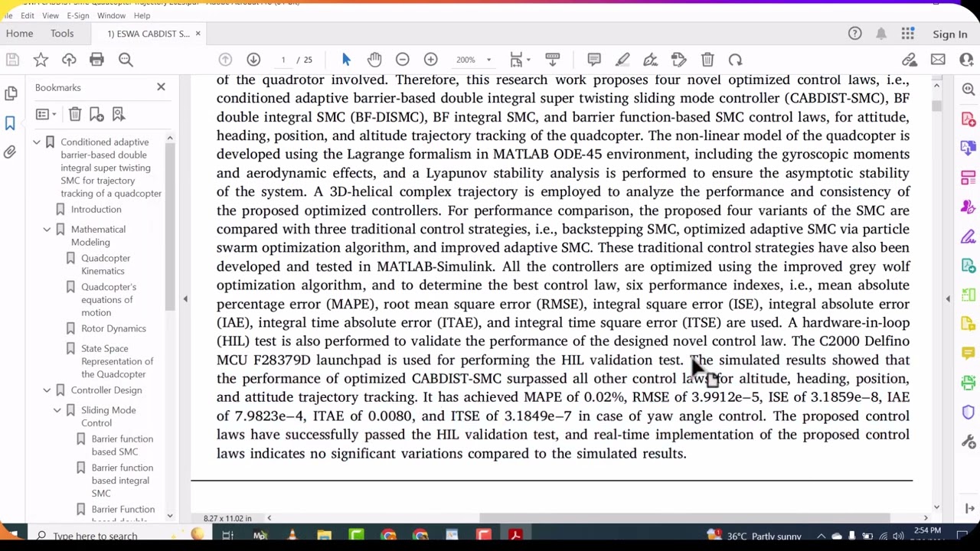Share a link to this file
This screenshot has height=551, width=980.
point(910,60)
